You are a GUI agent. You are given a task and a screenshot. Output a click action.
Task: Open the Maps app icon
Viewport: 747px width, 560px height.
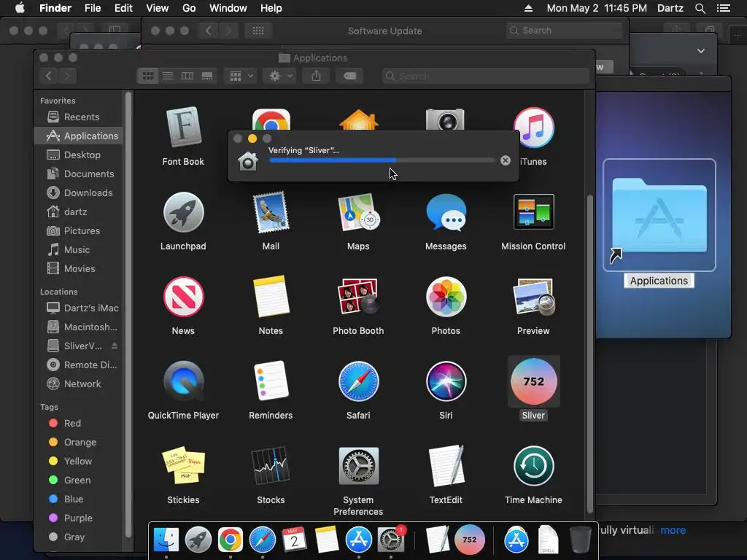pos(358,212)
